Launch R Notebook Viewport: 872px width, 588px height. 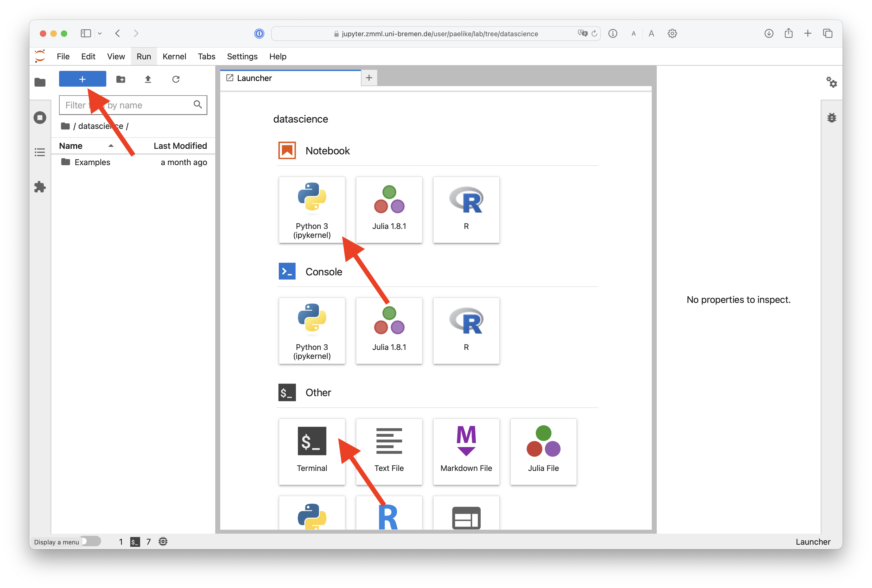pyautogui.click(x=466, y=210)
